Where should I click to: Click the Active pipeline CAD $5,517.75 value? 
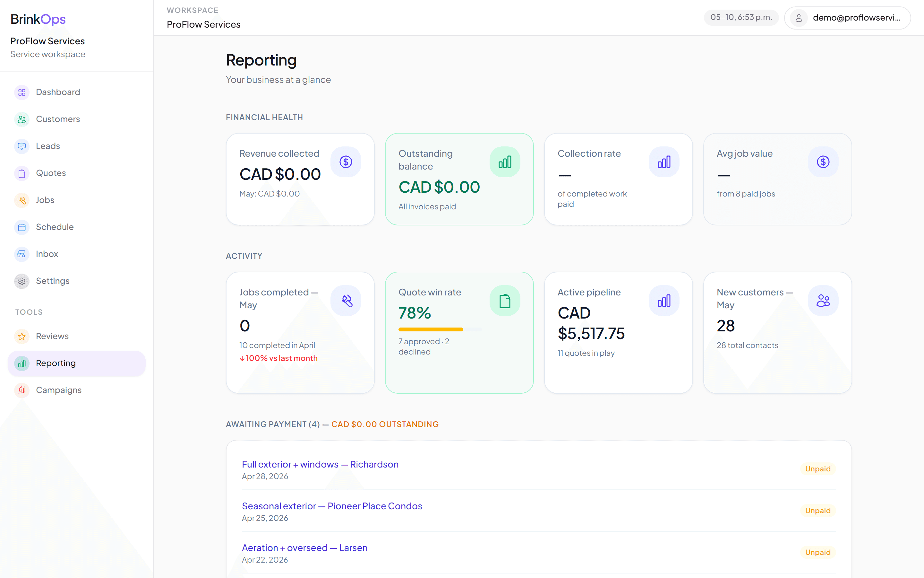[591, 323]
